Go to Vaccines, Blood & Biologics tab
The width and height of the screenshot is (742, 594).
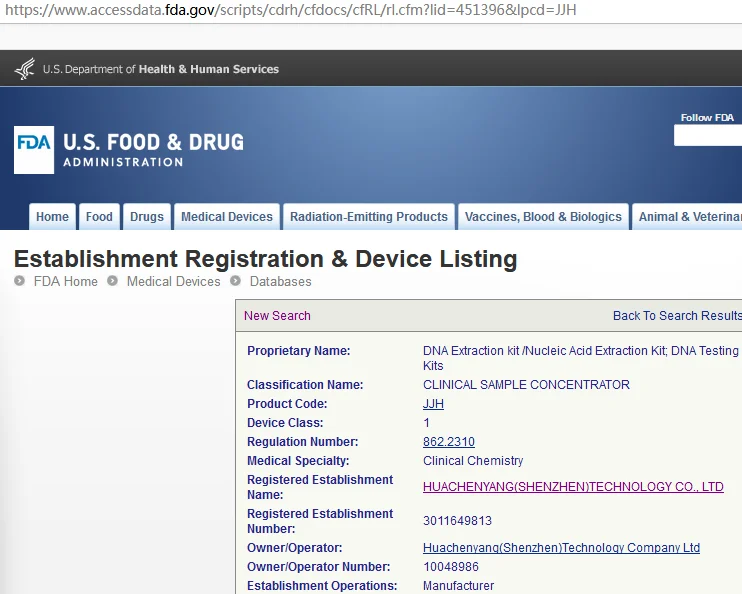543,217
